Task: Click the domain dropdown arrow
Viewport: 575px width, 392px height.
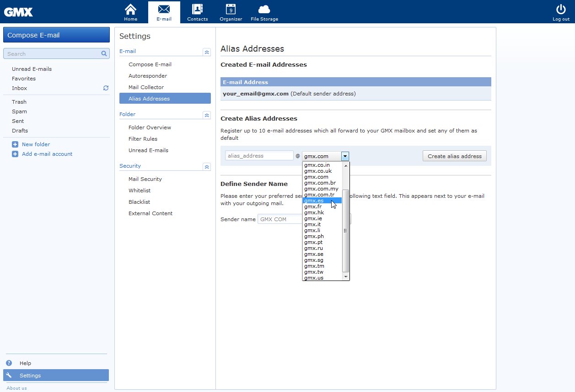Action: [x=345, y=156]
